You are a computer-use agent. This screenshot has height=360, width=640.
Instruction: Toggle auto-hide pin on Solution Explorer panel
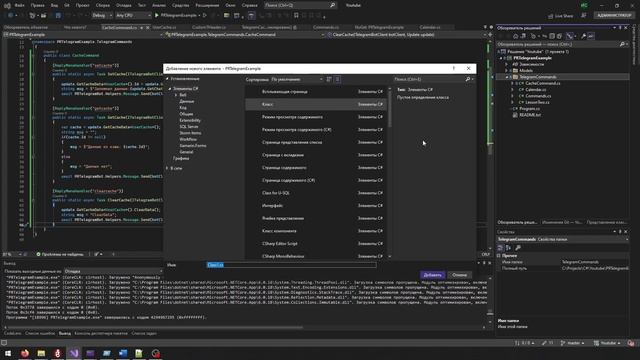point(620,28)
